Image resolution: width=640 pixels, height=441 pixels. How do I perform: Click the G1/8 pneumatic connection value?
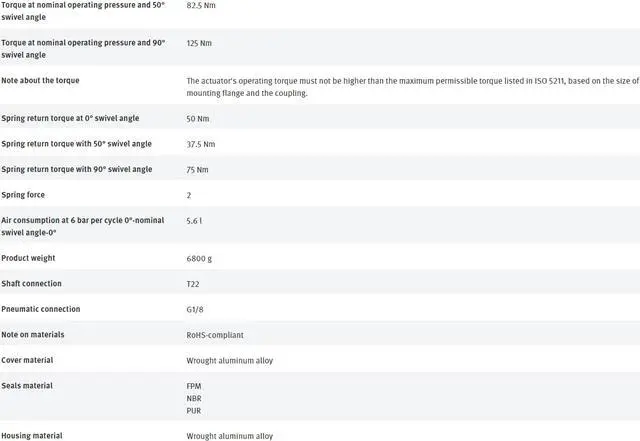[196, 309]
